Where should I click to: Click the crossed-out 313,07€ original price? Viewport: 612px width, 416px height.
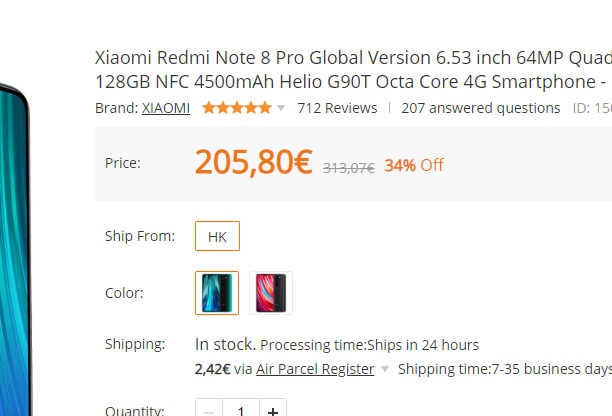[x=348, y=167]
